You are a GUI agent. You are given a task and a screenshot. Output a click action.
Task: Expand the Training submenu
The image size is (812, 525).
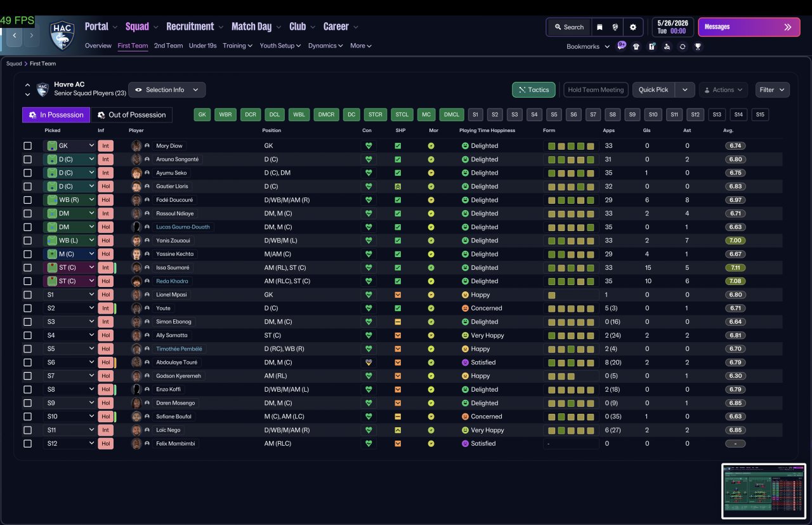pyautogui.click(x=238, y=46)
